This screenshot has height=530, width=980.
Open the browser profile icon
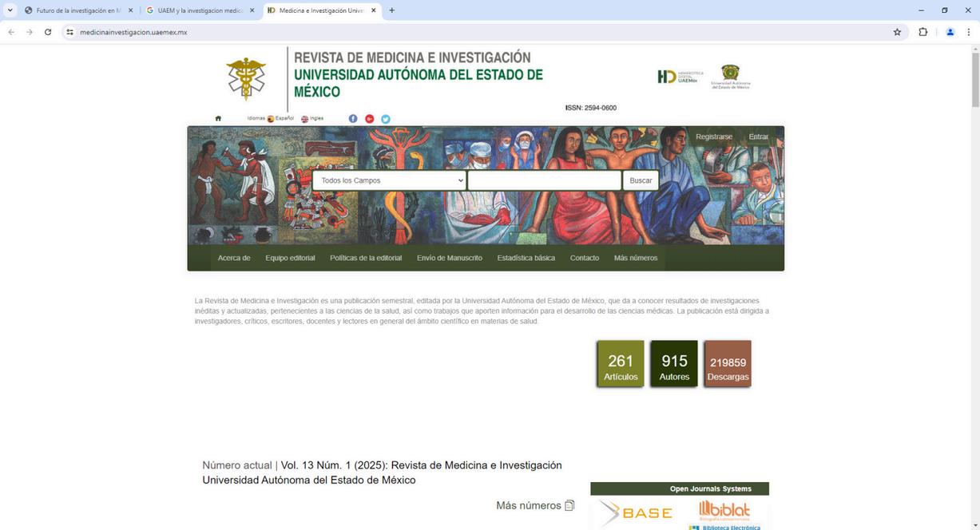pos(950,32)
